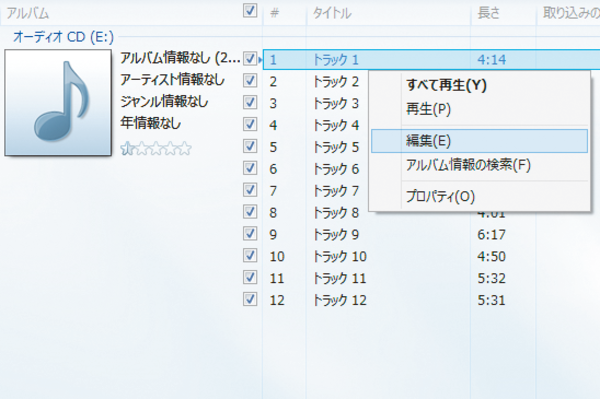Click the 5:32 length value
This screenshot has width=600, height=399.
[491, 278]
